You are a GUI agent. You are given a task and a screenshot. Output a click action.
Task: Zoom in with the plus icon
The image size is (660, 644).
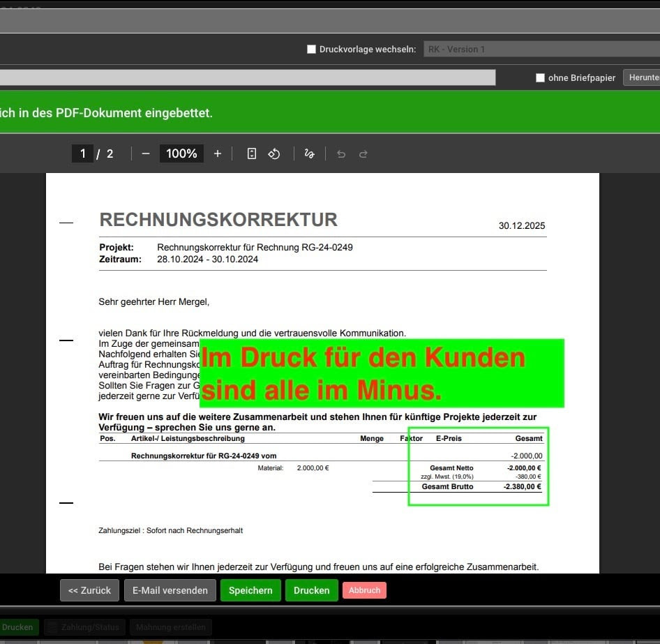pyautogui.click(x=218, y=153)
